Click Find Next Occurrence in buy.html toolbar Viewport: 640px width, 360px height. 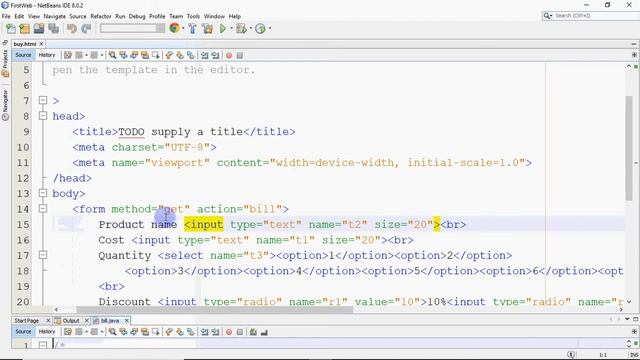point(134,55)
